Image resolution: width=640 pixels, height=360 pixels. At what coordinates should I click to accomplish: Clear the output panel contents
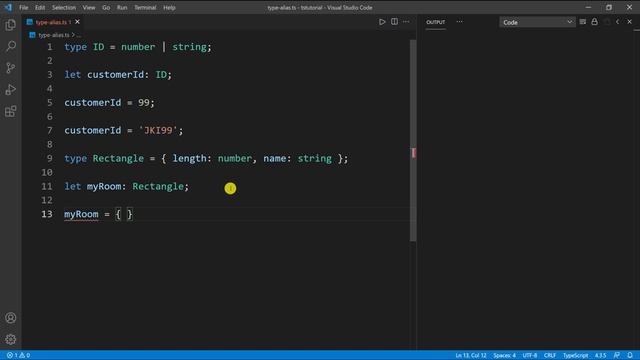[x=582, y=22]
